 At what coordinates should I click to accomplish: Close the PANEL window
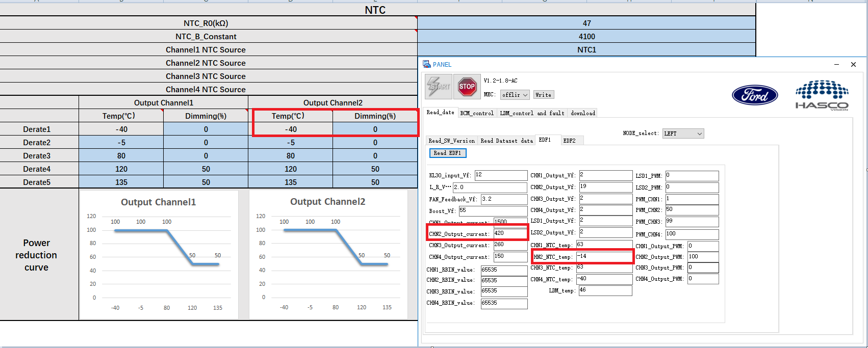[853, 65]
